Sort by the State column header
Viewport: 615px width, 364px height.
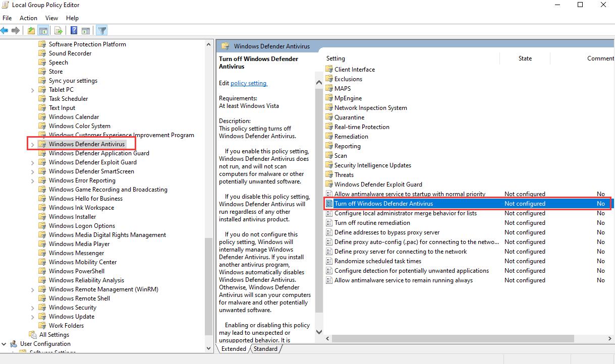(x=525, y=58)
